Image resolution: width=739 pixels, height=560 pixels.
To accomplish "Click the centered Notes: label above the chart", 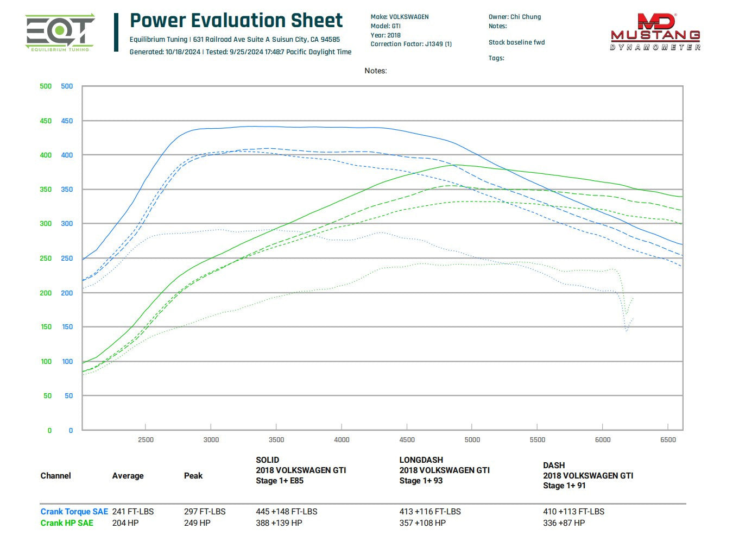I will pos(376,71).
